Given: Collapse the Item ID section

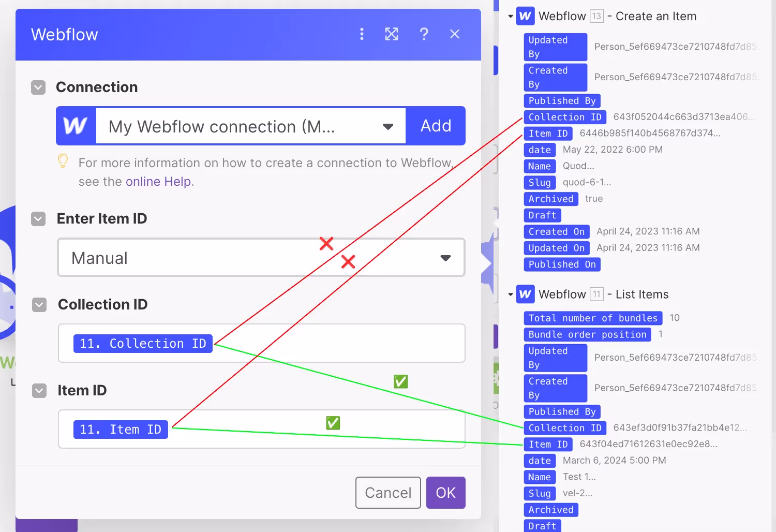Looking at the screenshot, I should [39, 391].
